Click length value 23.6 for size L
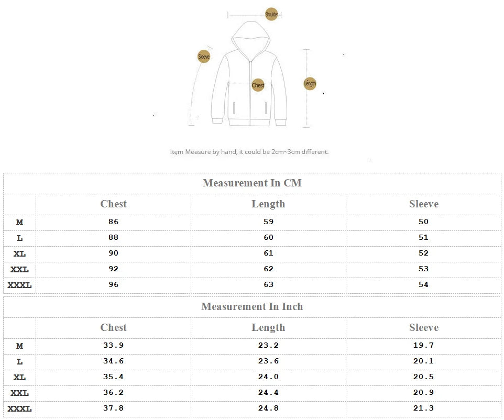 (x=268, y=361)
